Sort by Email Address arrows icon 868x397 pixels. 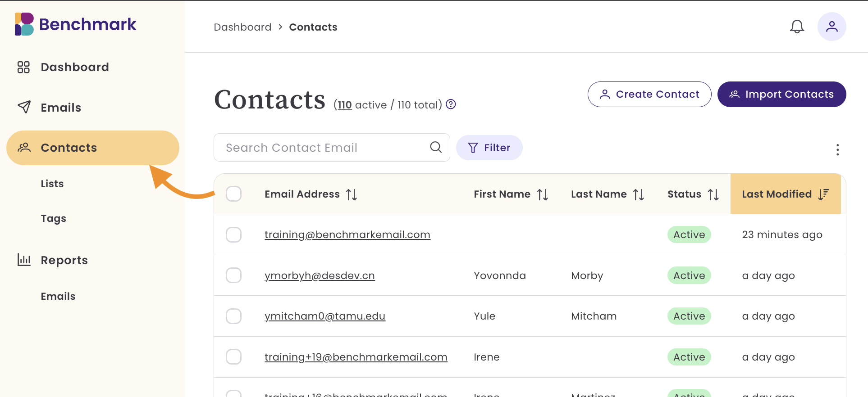click(x=352, y=194)
